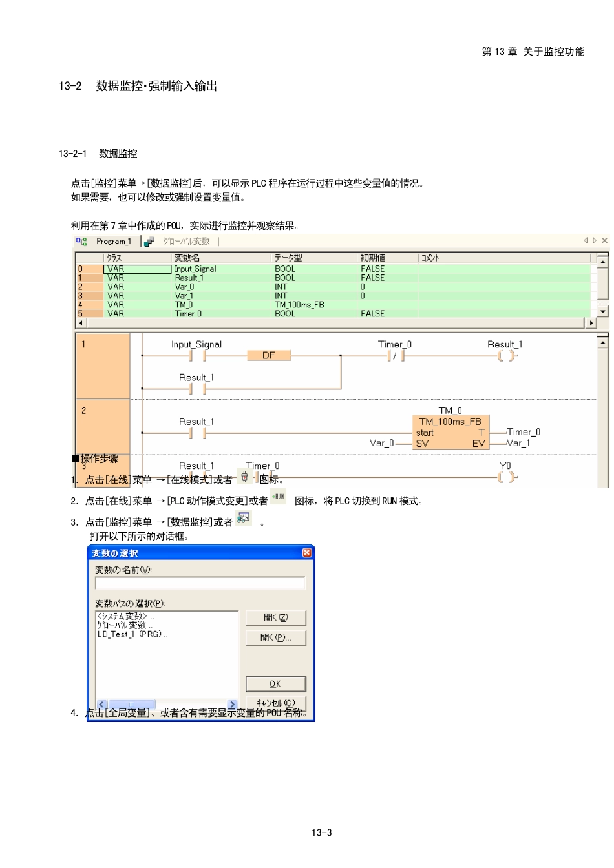Click the データ型 column header
The height and width of the screenshot is (868, 614).
pyautogui.click(x=314, y=258)
